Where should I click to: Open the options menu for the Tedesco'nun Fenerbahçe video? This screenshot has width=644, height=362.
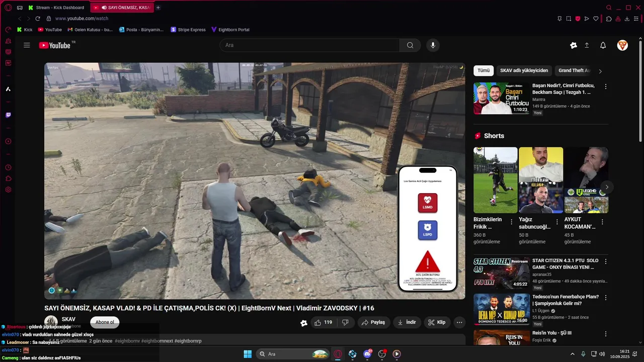pos(606,298)
